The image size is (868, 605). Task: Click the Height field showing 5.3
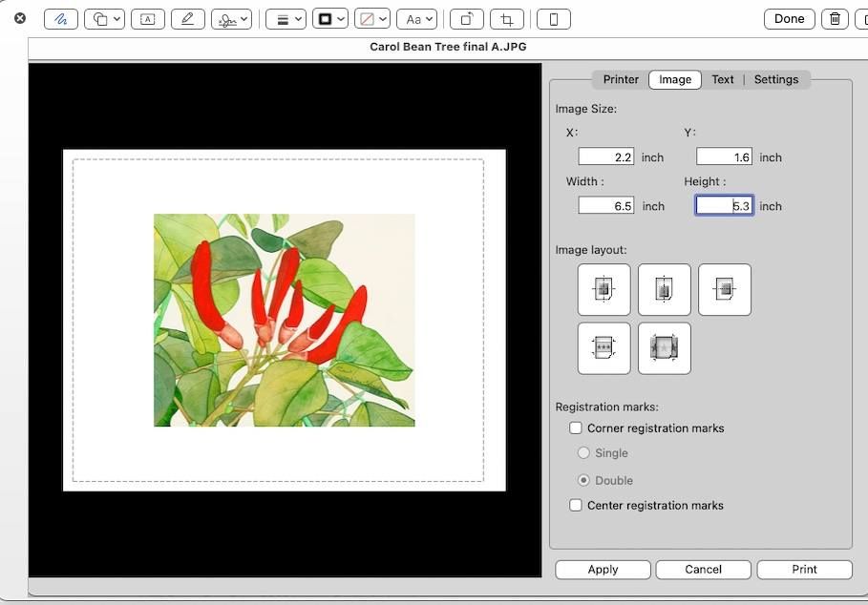[724, 206]
